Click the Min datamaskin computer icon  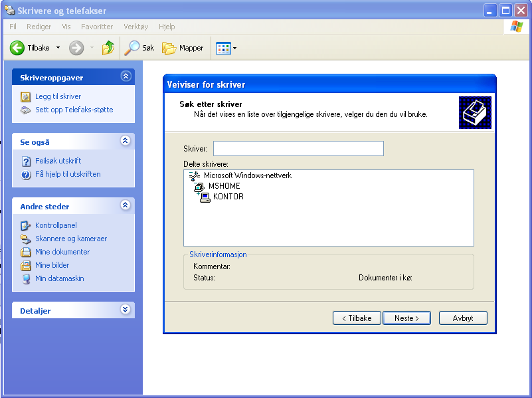coord(26,279)
